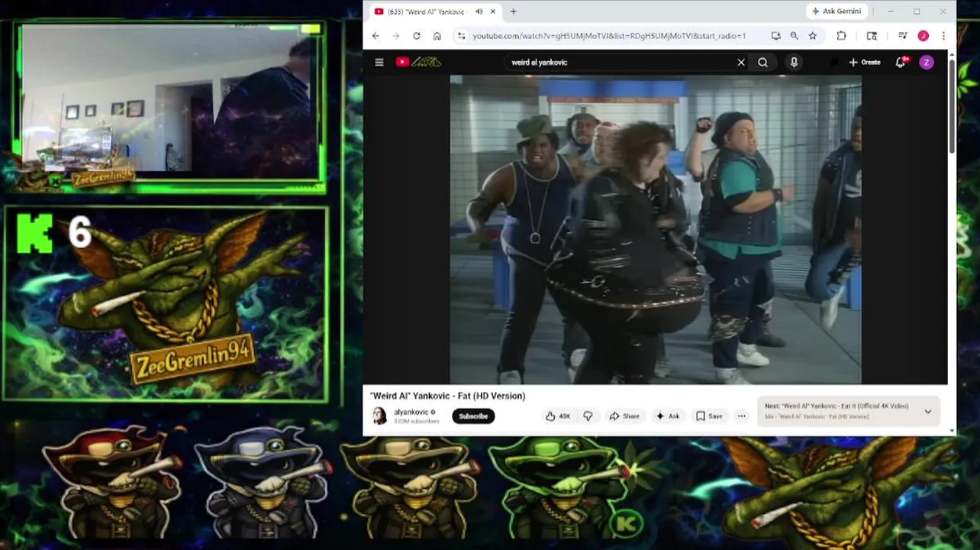Open the browser Extensions puzzle icon
The height and width of the screenshot is (550, 980).
coord(841,36)
